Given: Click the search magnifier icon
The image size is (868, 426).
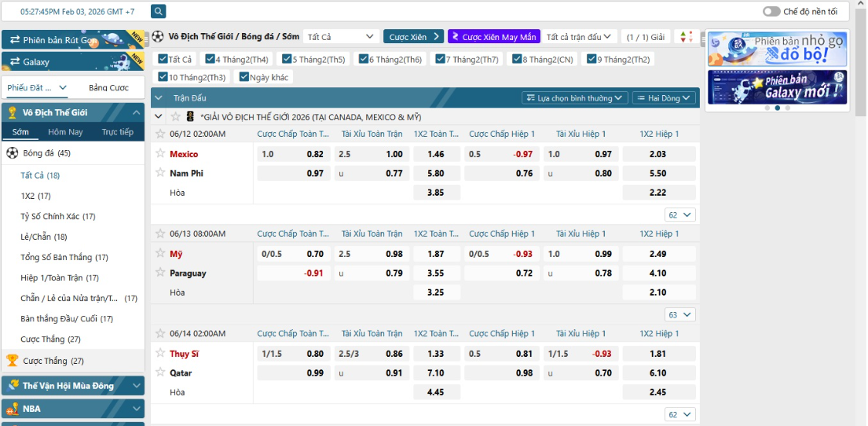Looking at the screenshot, I should [x=158, y=12].
